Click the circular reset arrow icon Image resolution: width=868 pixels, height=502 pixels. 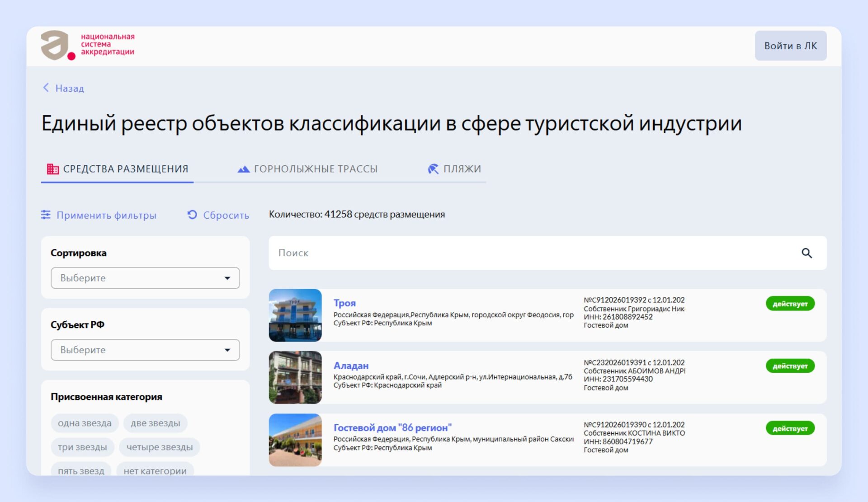coord(192,215)
